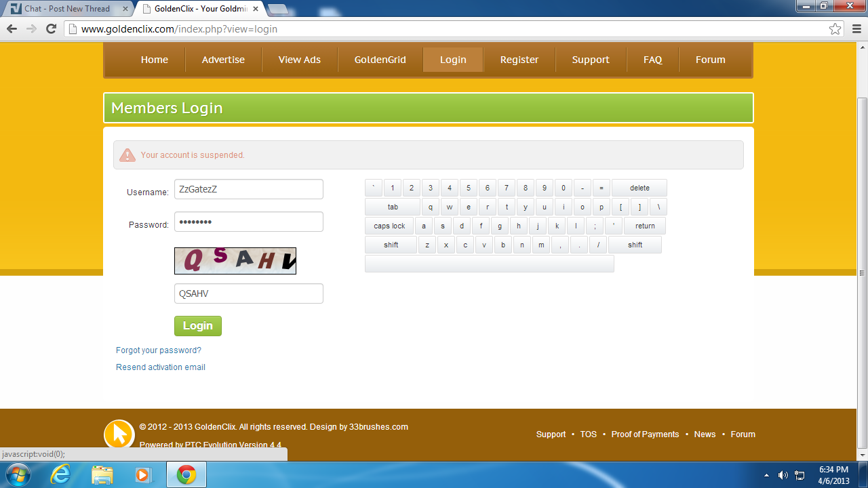The height and width of the screenshot is (488, 868).
Task: Click the 1 key on virtual keyboard
Action: pos(393,188)
